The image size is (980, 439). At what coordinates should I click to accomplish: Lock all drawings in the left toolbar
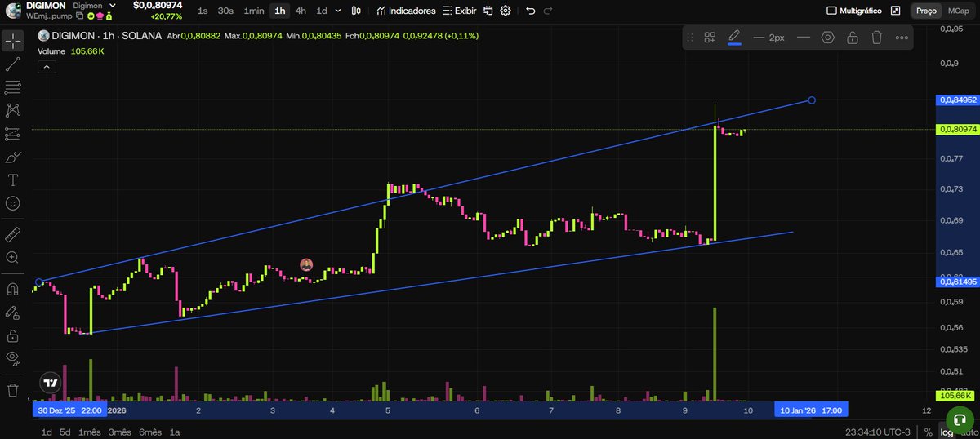(12, 335)
